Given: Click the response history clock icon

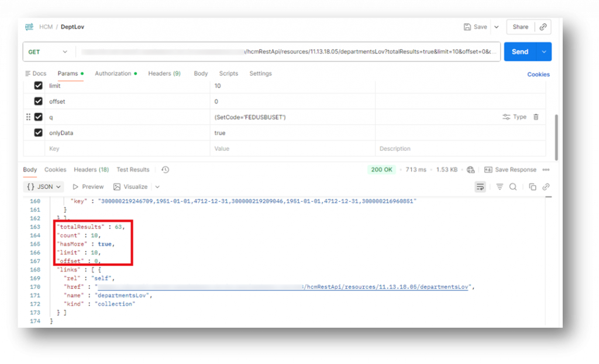Looking at the screenshot, I should 165,169.
